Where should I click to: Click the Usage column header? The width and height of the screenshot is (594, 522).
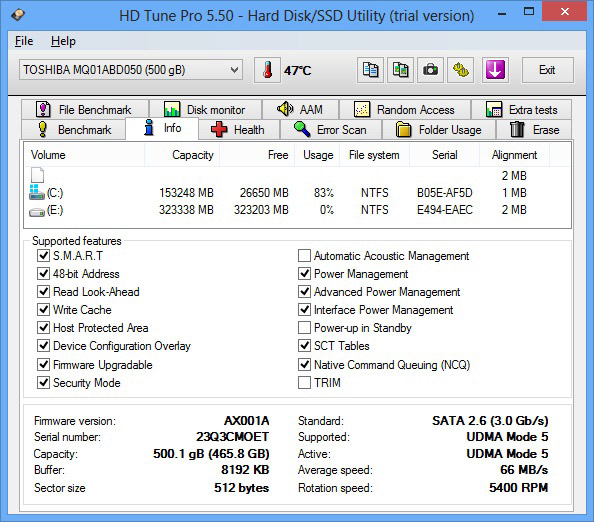(317, 155)
